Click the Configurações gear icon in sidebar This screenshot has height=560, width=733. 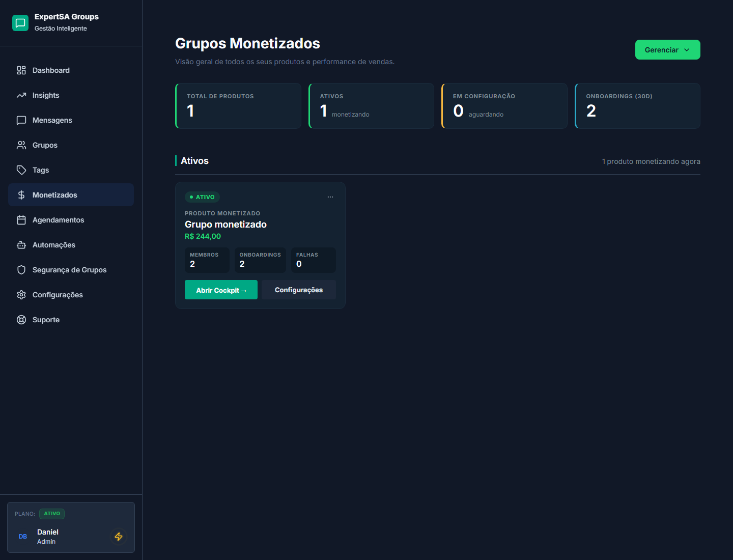pos(21,295)
